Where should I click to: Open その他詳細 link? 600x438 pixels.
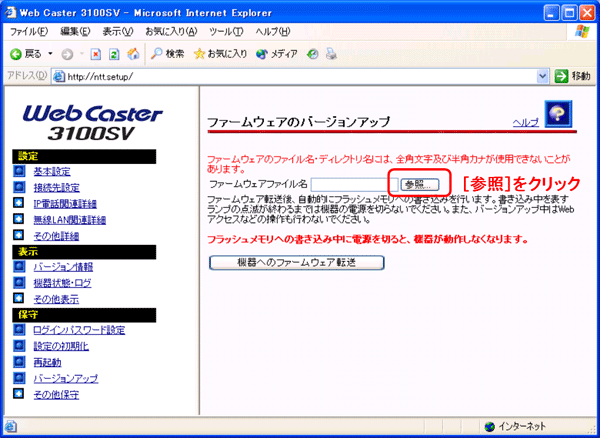(x=56, y=236)
